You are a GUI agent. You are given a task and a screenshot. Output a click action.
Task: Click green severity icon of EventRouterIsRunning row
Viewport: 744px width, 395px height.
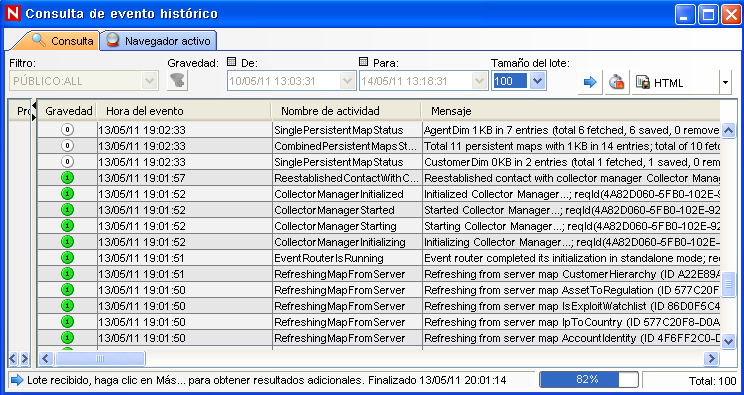click(x=67, y=258)
